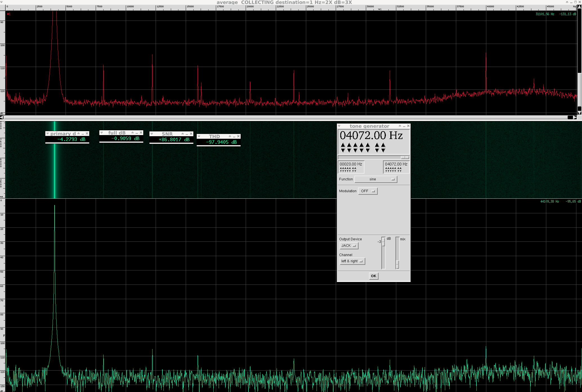Open the primary dB window menu
The width and height of the screenshot is (582, 392).
[x=48, y=133]
